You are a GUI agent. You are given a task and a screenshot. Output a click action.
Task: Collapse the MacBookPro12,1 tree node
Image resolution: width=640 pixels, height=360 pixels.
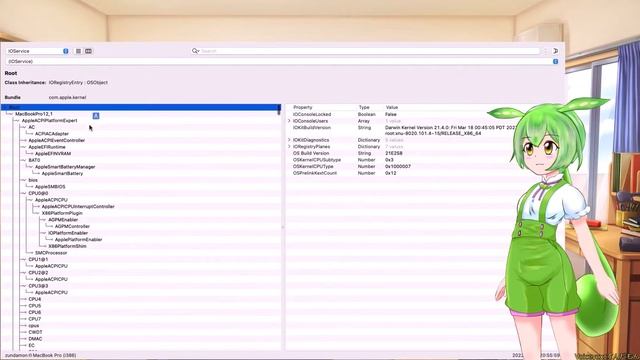(10, 114)
